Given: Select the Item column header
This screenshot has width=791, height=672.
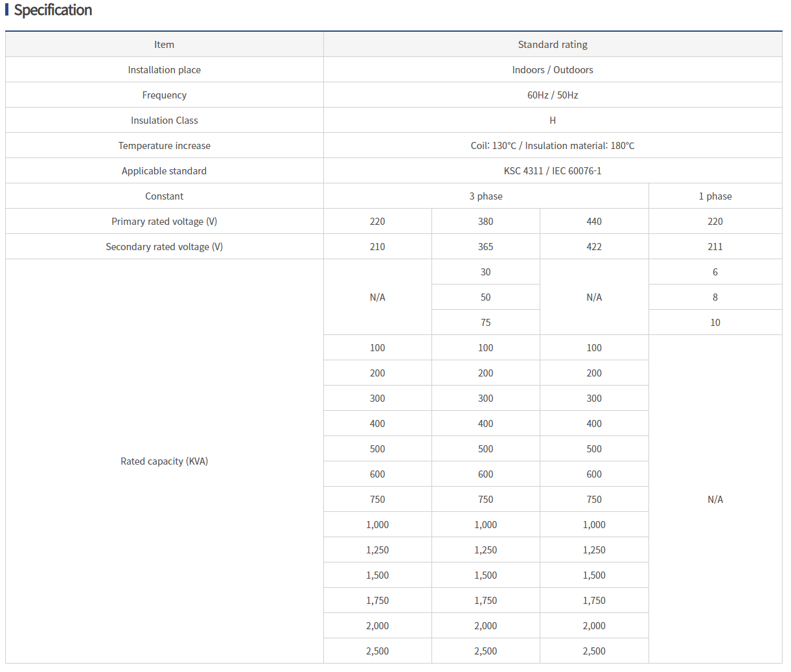Looking at the screenshot, I should 164,45.
